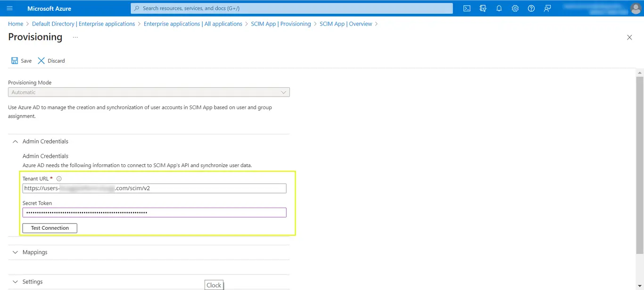
Task: Navigate to SCIM App | Overview breadcrumb
Action: [x=346, y=24]
